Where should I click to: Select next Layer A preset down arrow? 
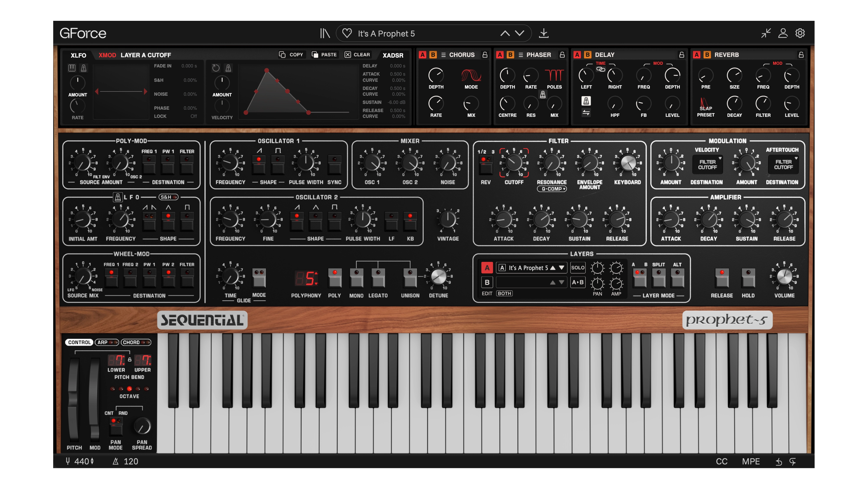click(561, 268)
